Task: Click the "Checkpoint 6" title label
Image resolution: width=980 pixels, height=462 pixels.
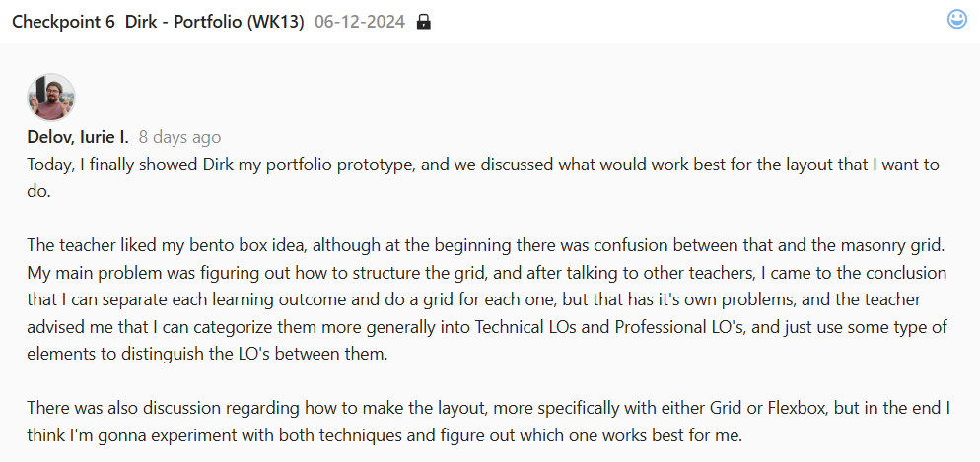Action: pyautogui.click(x=63, y=22)
